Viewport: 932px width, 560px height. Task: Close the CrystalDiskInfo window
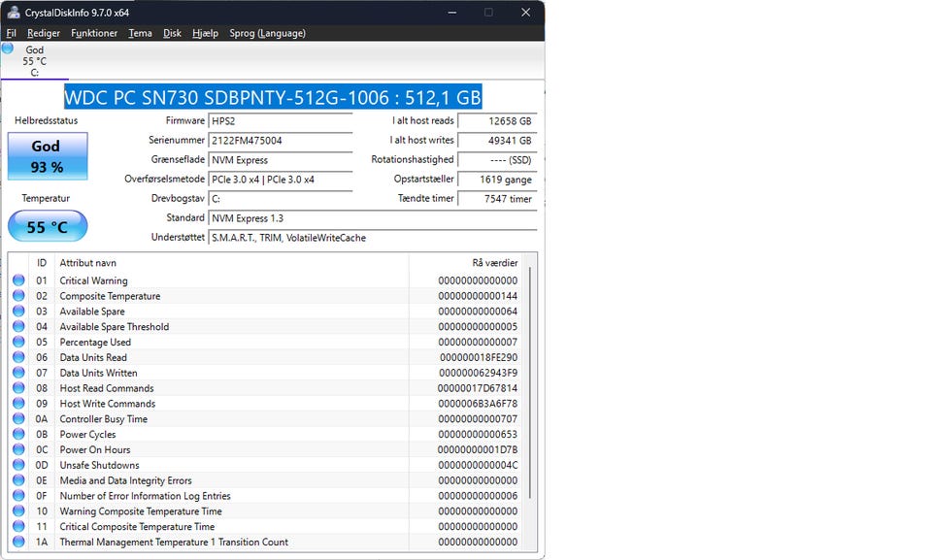click(525, 13)
